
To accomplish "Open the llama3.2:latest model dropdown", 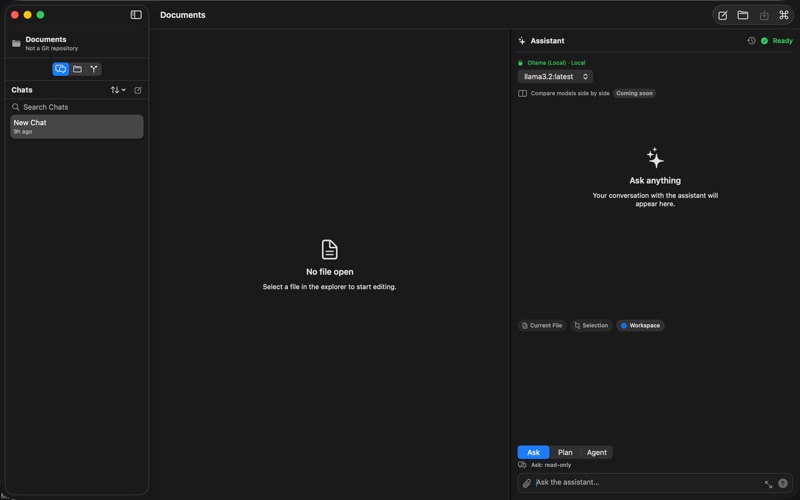I will click(x=555, y=77).
